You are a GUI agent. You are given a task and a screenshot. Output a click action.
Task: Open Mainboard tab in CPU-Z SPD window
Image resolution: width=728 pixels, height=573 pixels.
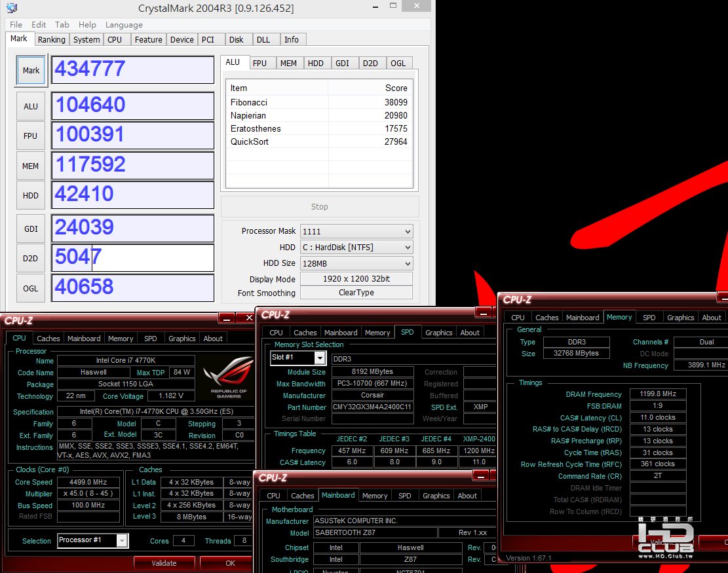point(341,332)
